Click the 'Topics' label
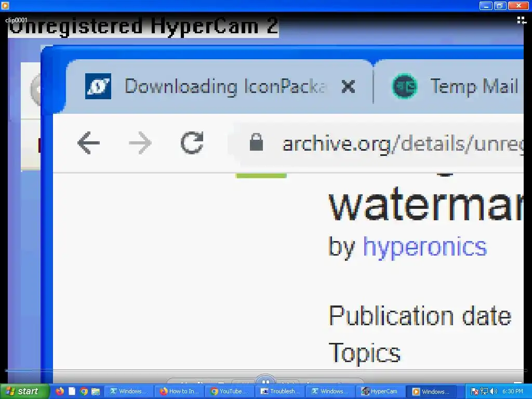Viewport: 532px width, 399px height. pos(365,353)
